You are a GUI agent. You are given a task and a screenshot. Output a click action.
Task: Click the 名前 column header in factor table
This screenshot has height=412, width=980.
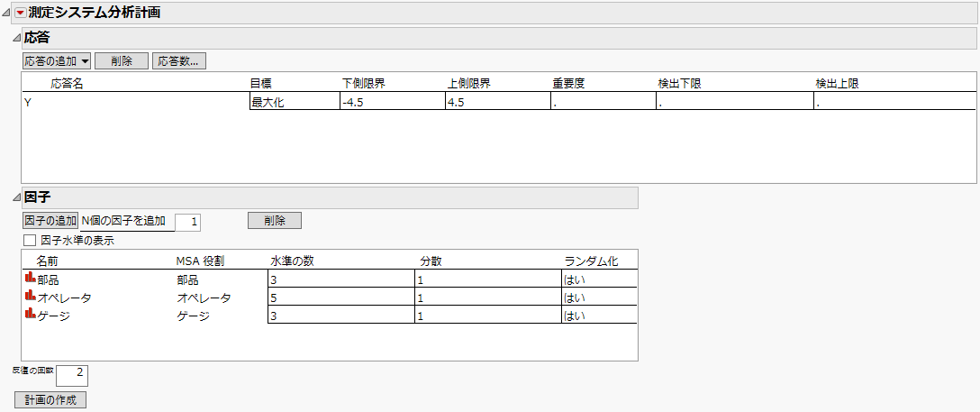tap(48, 261)
